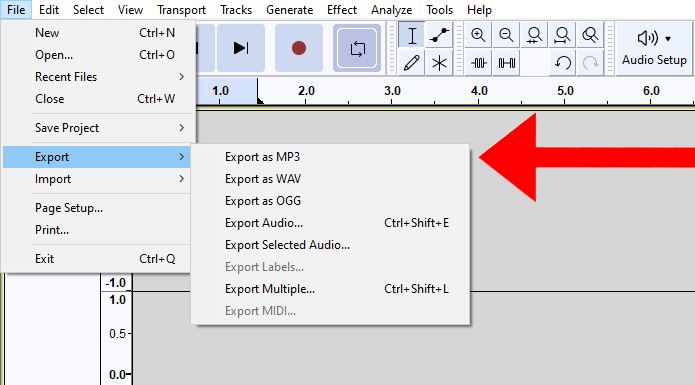Click the Record button
This screenshot has height=385, width=695.
pos(299,48)
